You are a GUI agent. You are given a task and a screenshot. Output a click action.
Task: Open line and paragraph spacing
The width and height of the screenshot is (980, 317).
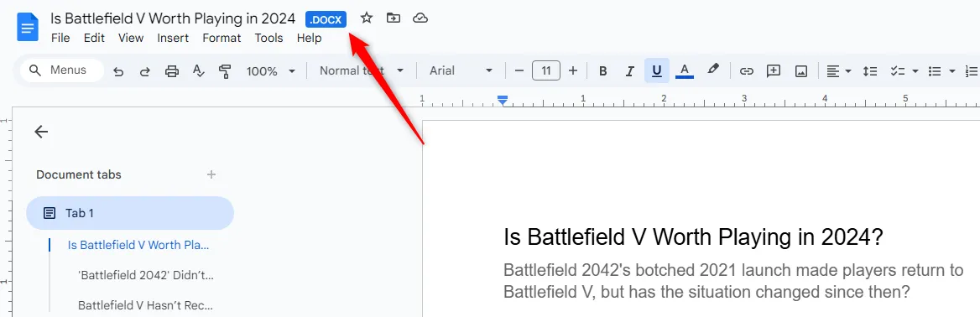pyautogui.click(x=870, y=71)
